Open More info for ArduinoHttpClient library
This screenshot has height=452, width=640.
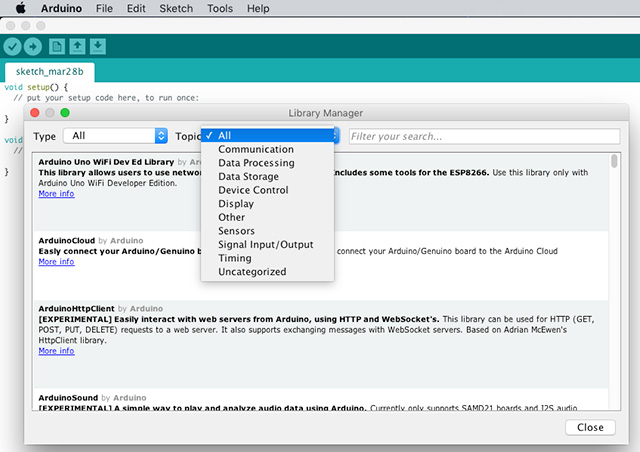56,351
